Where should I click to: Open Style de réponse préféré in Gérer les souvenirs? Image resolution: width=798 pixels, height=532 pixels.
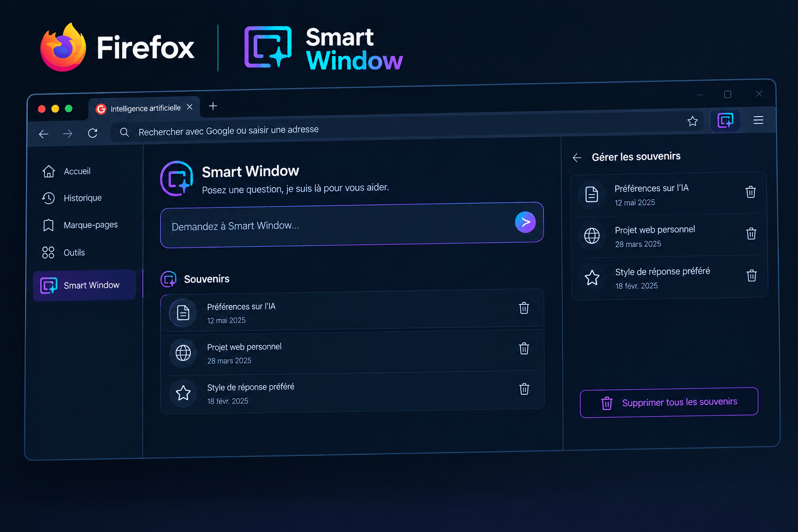[670, 278]
